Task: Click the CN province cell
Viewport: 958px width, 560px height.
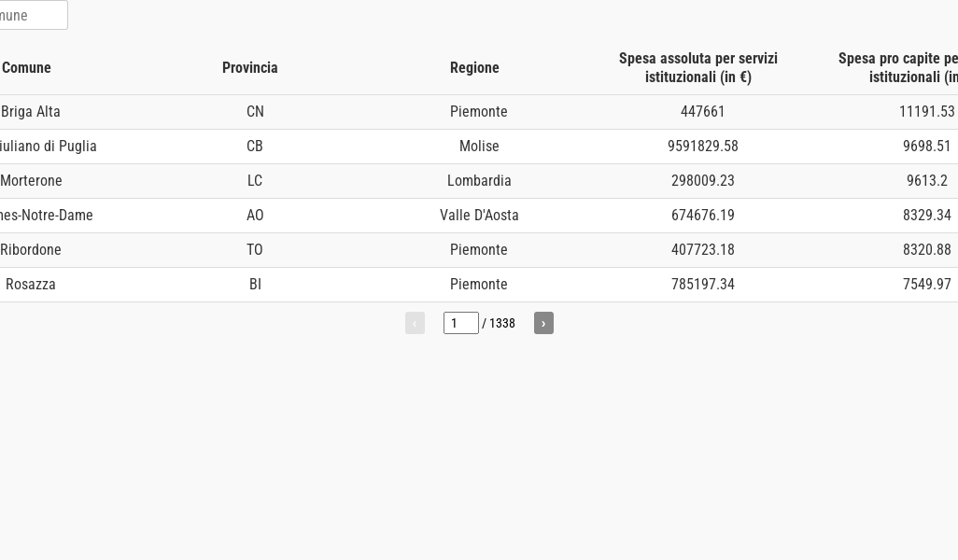Action: click(255, 112)
